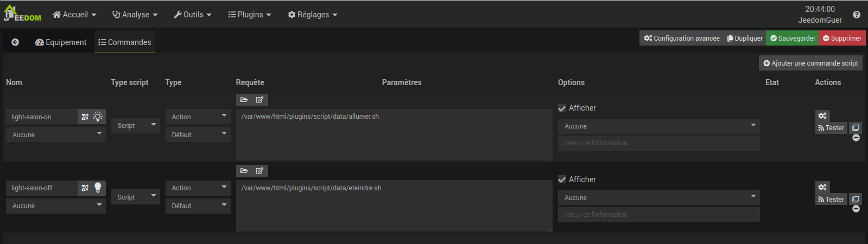Click the help question mark icon

tap(857, 15)
